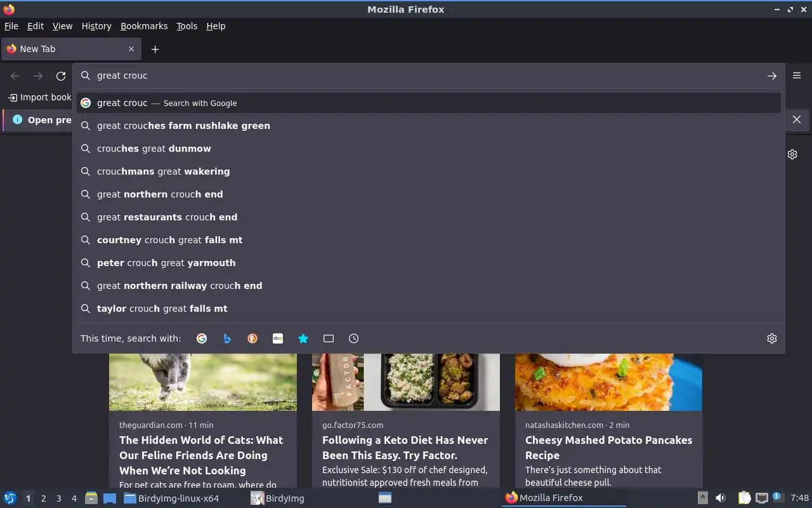The width and height of the screenshot is (812, 508).
Task: Reload the current page
Action: (x=61, y=76)
